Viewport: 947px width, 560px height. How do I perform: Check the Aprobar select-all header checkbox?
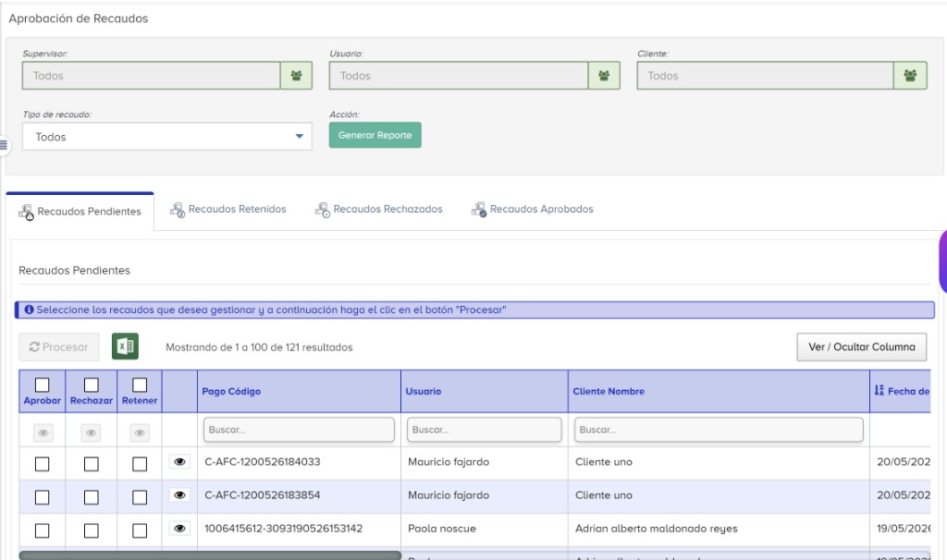point(43,384)
